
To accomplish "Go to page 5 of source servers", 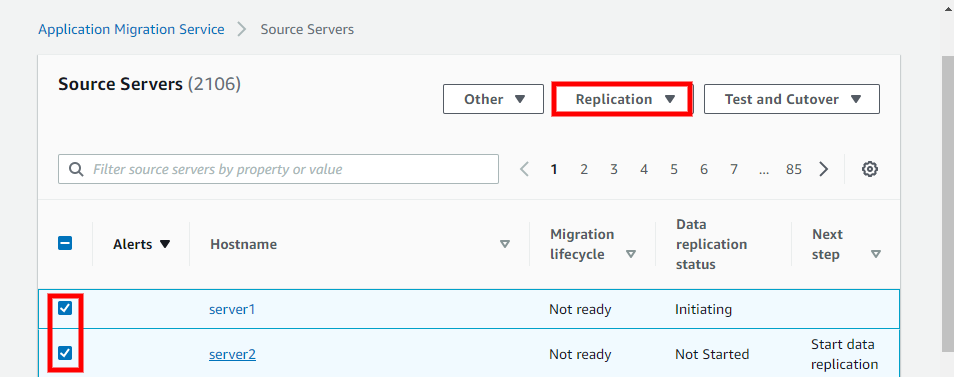I will (x=674, y=170).
